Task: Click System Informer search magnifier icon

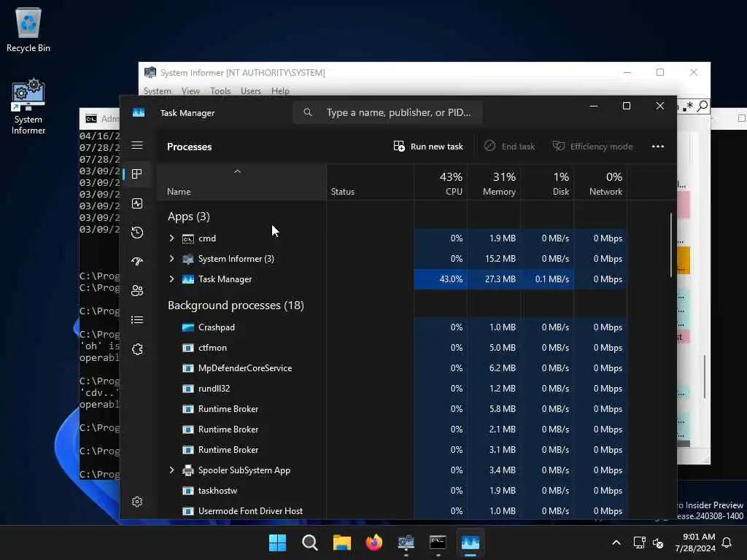Action: (703, 106)
